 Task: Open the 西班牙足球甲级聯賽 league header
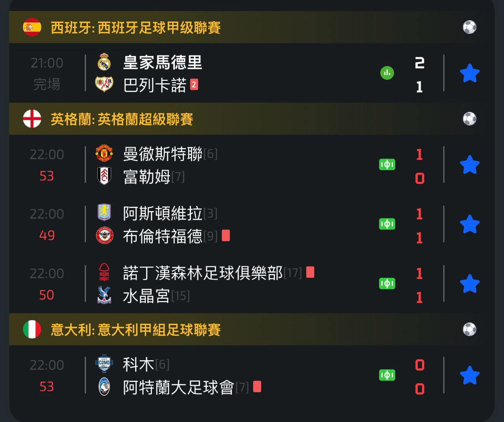pyautogui.click(x=135, y=28)
